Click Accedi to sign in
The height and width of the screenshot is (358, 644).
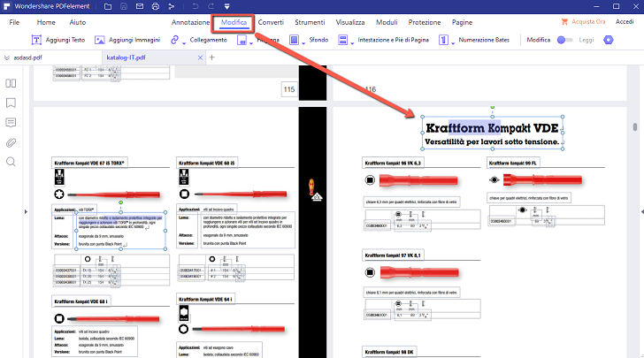(x=625, y=21)
